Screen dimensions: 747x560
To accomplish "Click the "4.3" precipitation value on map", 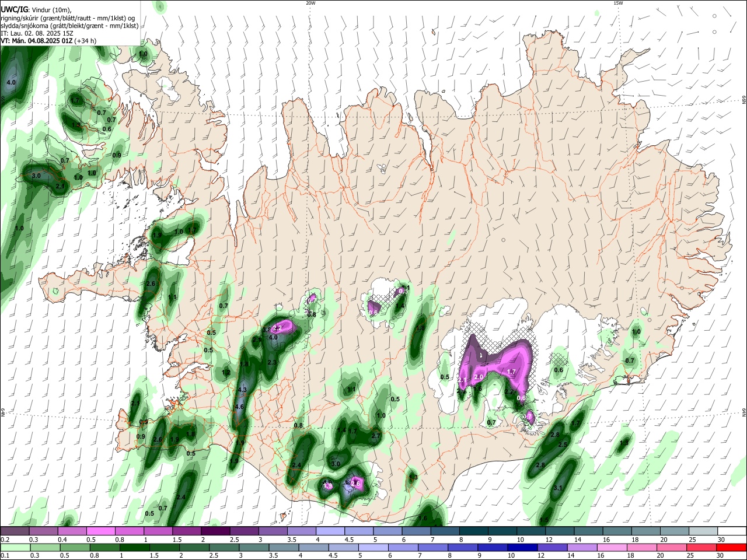I will [x=243, y=390].
